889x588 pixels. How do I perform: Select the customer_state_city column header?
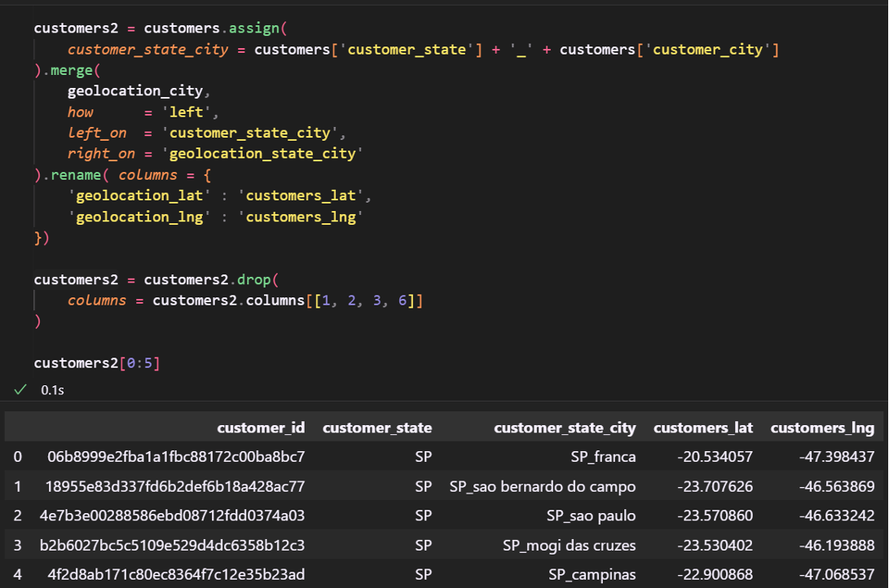coord(565,428)
